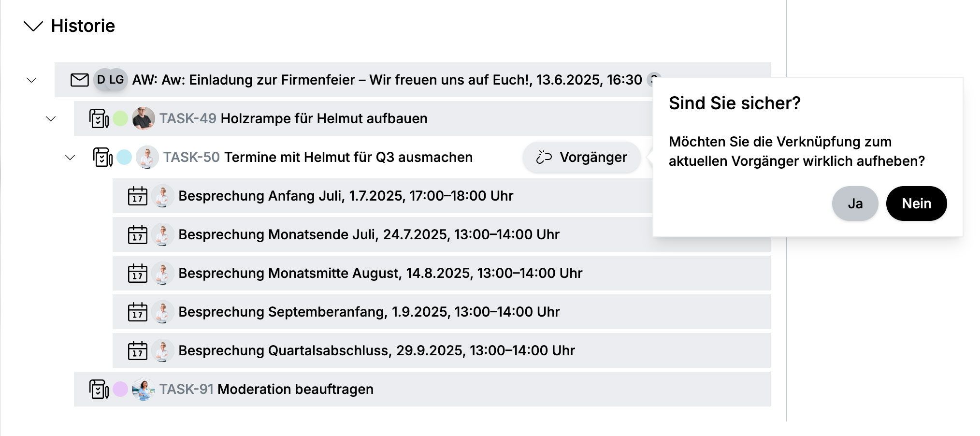980x436 pixels.
Task: Cancel the dialog with Nein
Action: [916, 203]
